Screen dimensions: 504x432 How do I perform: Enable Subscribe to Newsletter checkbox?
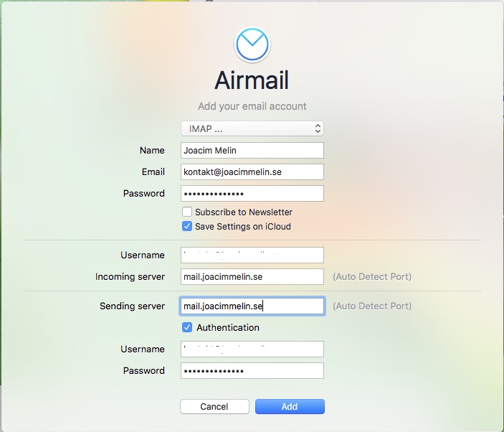187,212
